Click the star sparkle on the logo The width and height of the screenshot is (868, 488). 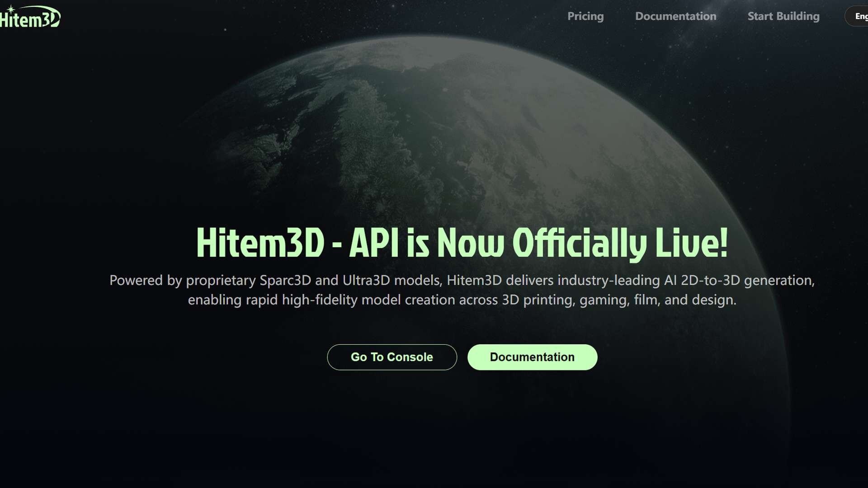pyautogui.click(x=11, y=9)
